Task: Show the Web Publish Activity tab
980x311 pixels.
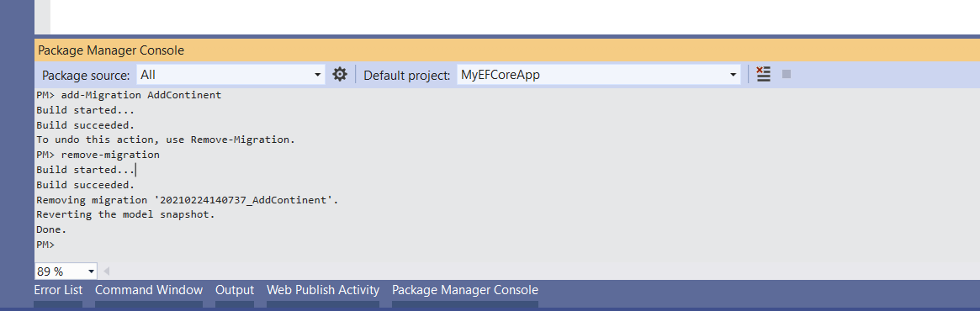Action: [323, 290]
